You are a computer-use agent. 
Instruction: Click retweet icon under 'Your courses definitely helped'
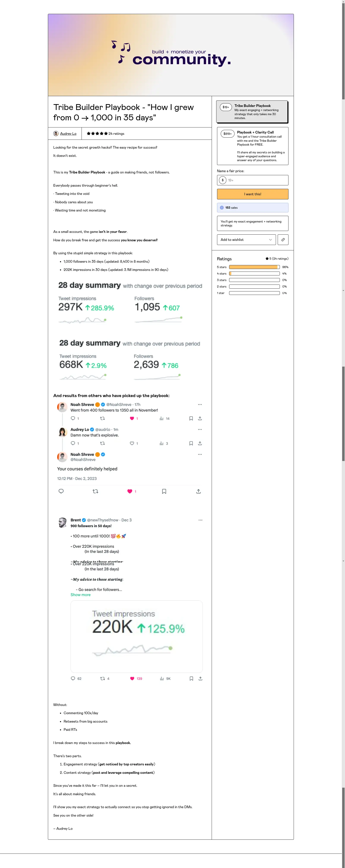[95, 491]
